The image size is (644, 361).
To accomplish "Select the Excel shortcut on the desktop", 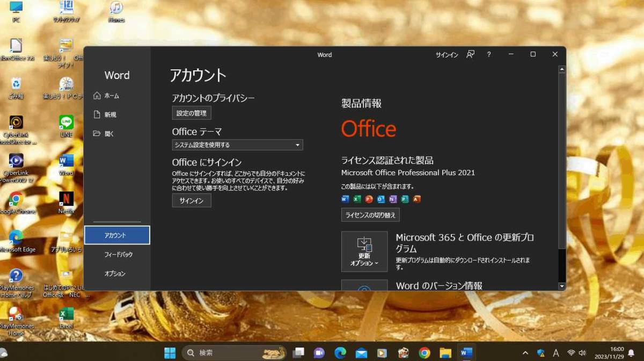I will (x=66, y=318).
